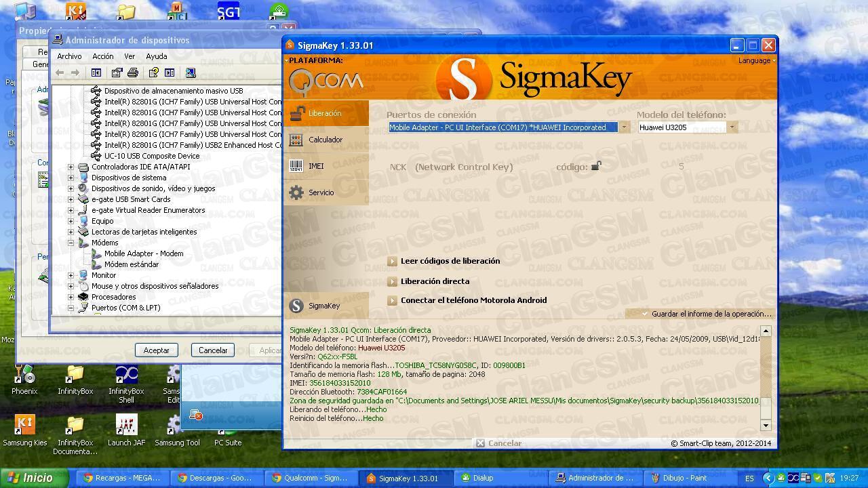Expand Controladoras IDE ATA/ATAPI node
Screen dimensions: 868x488
[71, 167]
